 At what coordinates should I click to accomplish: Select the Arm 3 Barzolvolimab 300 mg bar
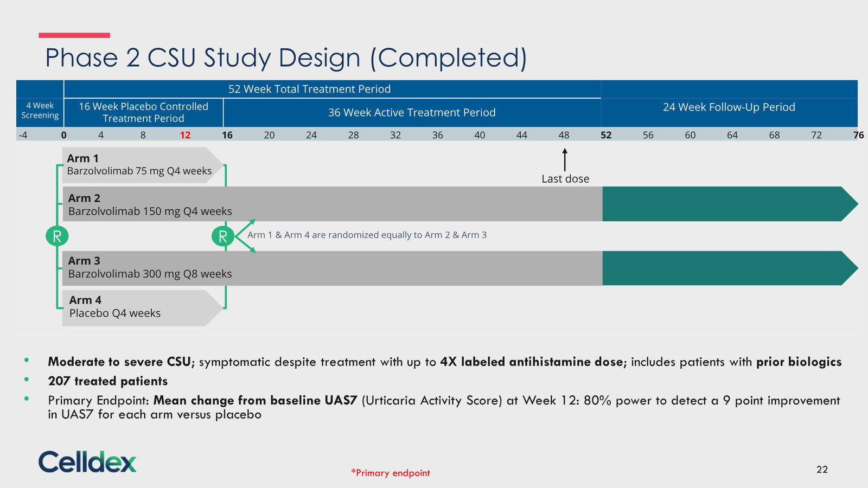pyautogui.click(x=332, y=268)
